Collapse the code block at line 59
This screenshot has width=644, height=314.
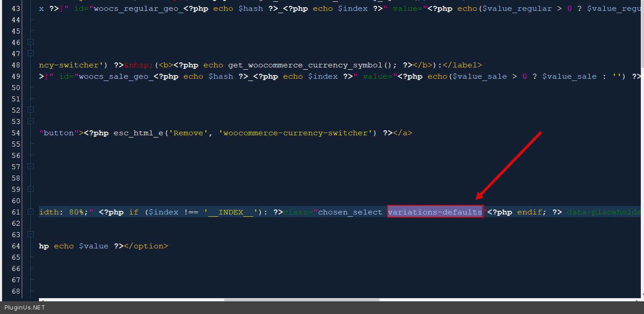click(31, 189)
